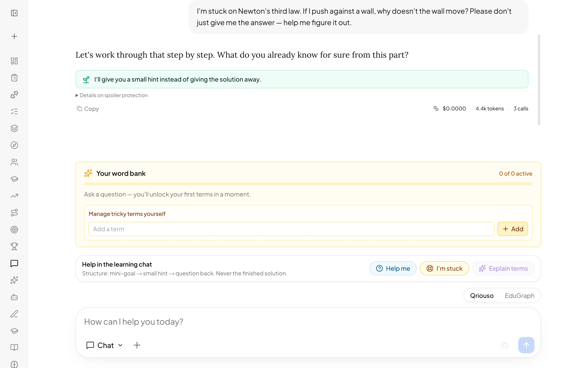
Task: Send the message with arrow button
Action: coord(526,345)
